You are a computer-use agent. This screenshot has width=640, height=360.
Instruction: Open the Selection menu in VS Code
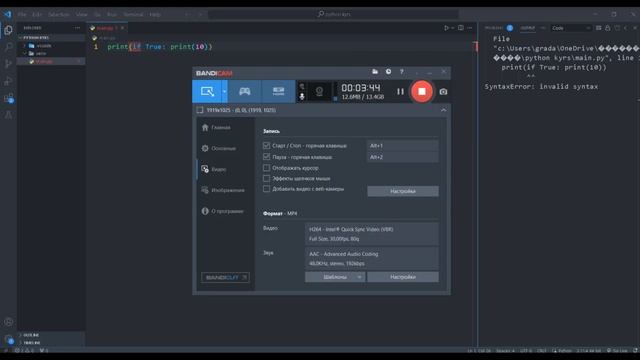[x=59, y=14]
